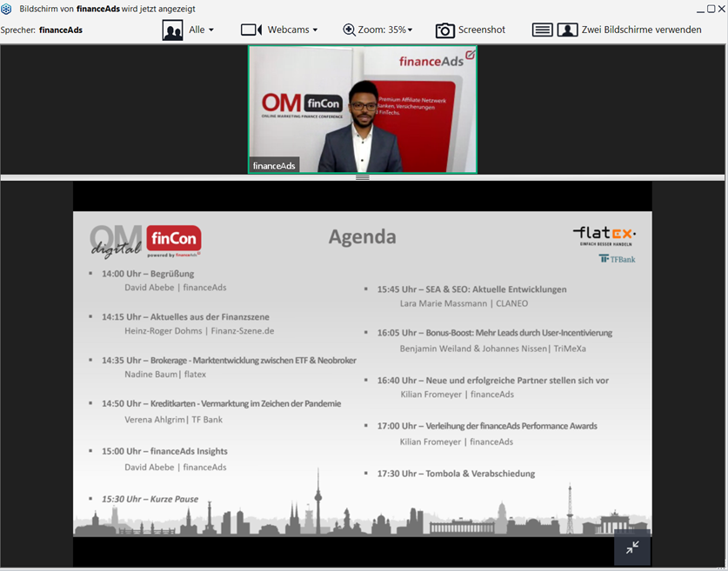Close the viewer window

[x=722, y=9]
